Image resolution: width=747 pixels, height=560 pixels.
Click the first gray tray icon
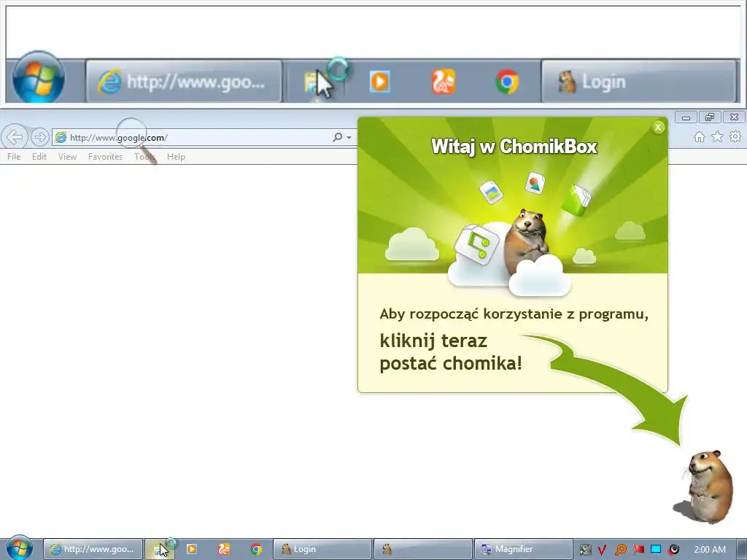tap(585, 550)
